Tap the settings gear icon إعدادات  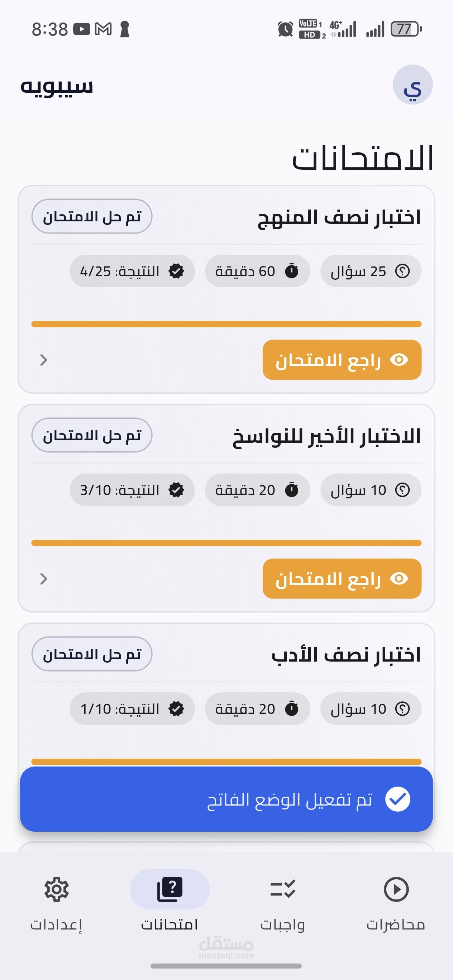point(56,889)
